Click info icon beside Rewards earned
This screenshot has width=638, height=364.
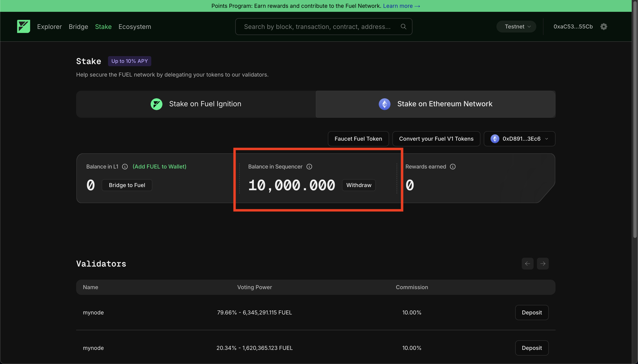452,167
